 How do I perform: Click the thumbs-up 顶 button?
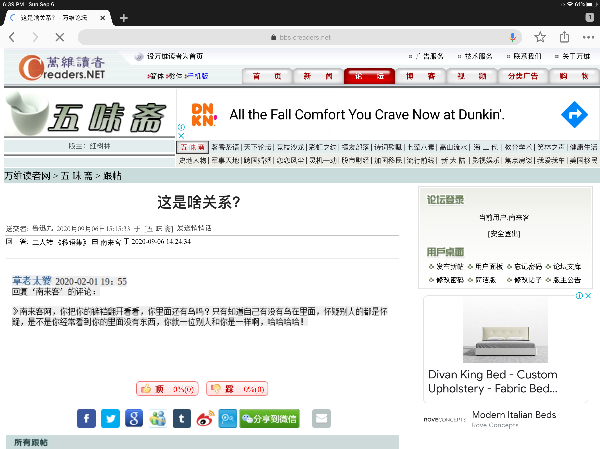click(x=167, y=389)
